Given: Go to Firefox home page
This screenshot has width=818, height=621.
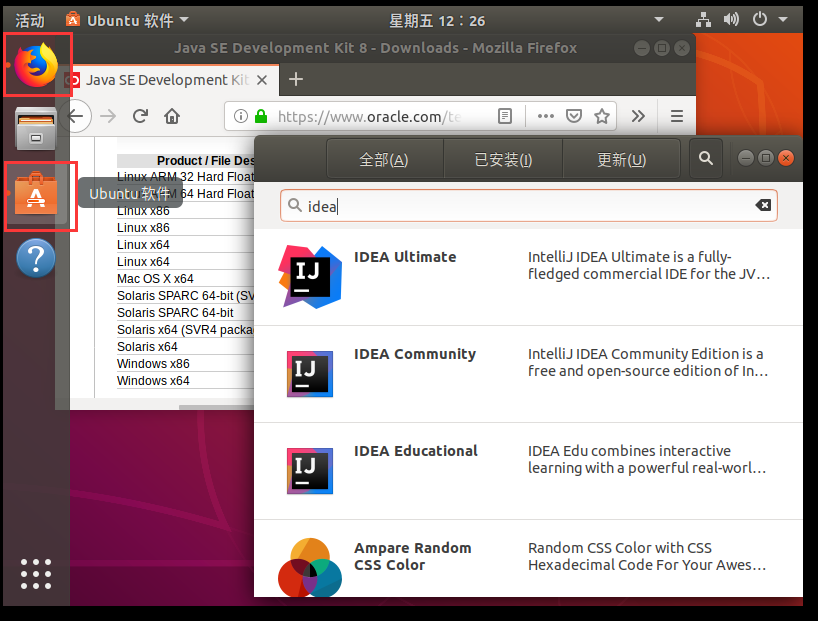Looking at the screenshot, I should click(172, 116).
